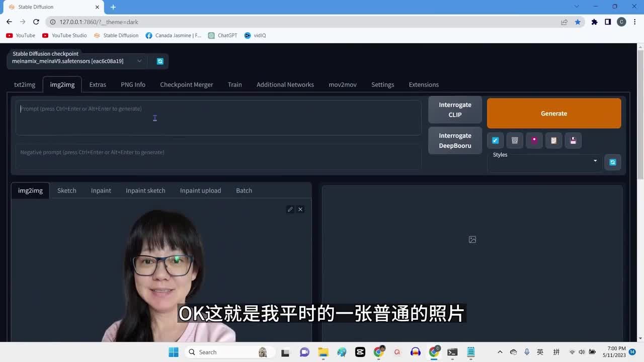
Task: Refresh the Styles list
Action: click(612, 162)
